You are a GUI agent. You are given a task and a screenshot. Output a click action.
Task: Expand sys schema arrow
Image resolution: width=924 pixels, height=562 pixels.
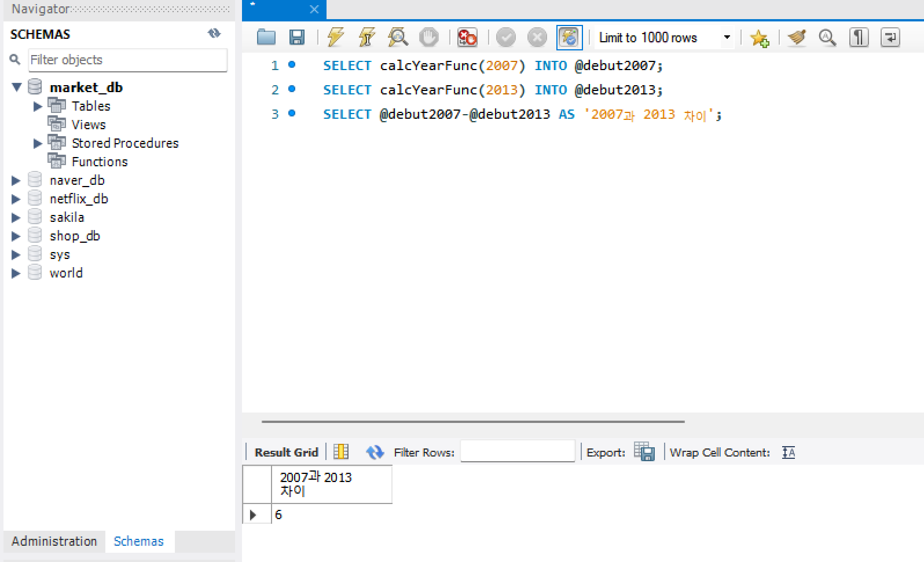(x=16, y=254)
